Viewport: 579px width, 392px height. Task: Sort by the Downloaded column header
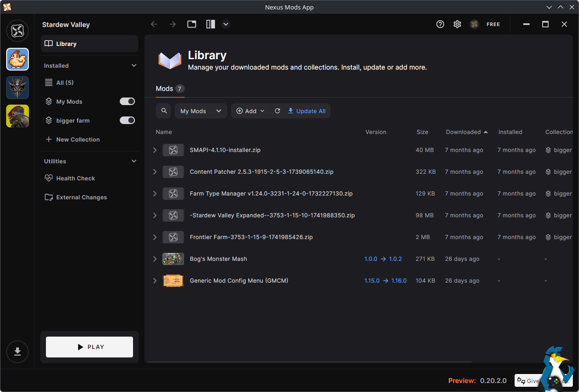pos(463,132)
